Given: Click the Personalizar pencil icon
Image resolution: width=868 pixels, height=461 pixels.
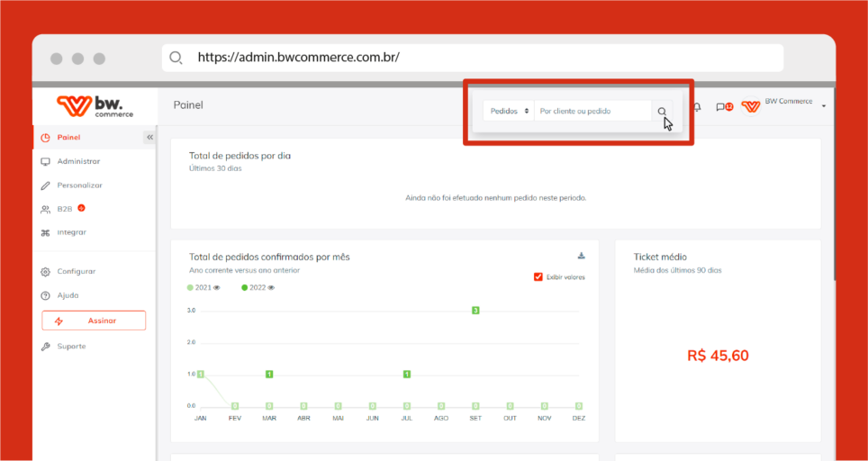Looking at the screenshot, I should [46, 186].
